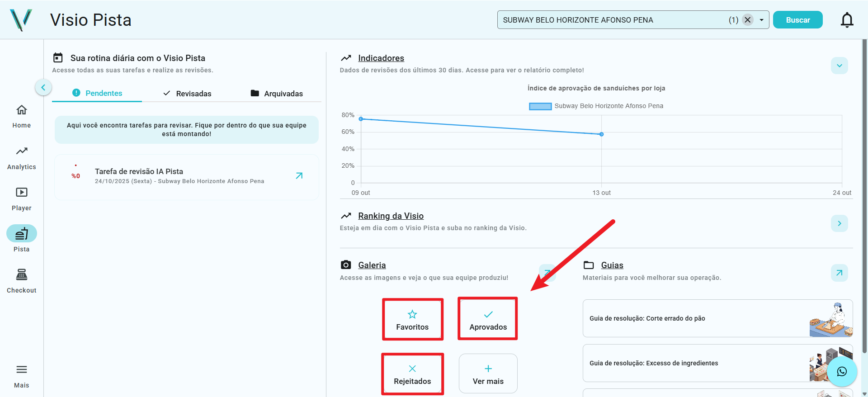Image resolution: width=868 pixels, height=397 pixels.
Task: Open guide Corte errado do pão
Action: coord(717,318)
